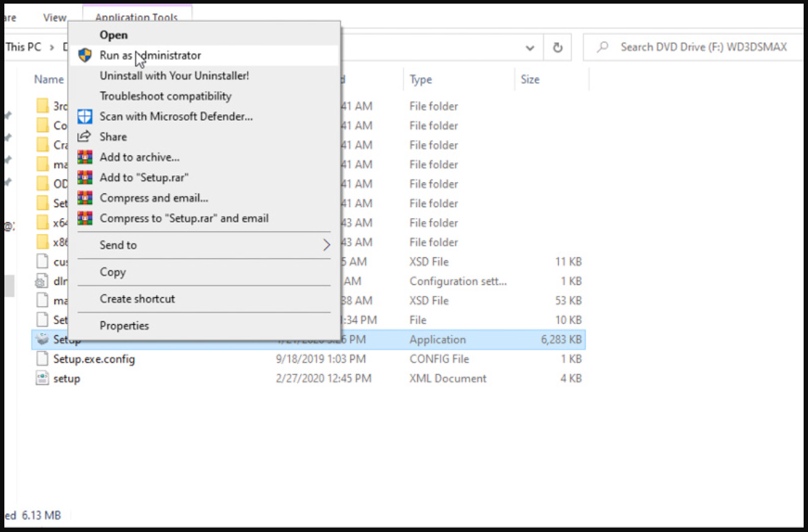Click the shield icon beside Run as administrator
Screen dimensions: 808x532
click(86, 55)
